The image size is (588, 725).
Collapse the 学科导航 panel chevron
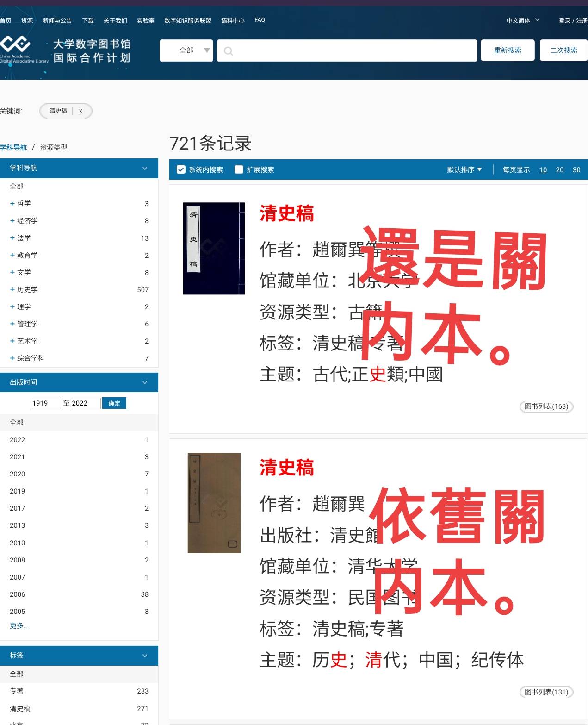point(145,168)
